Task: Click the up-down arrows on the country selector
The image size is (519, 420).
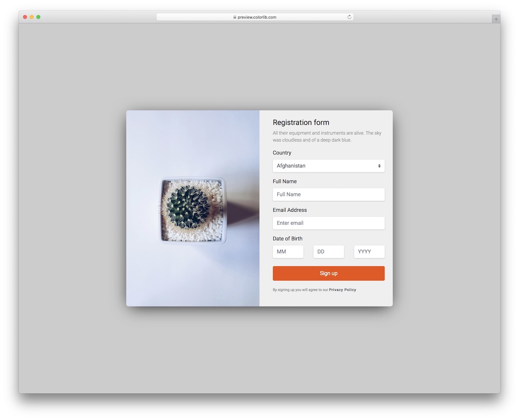Action: [379, 165]
